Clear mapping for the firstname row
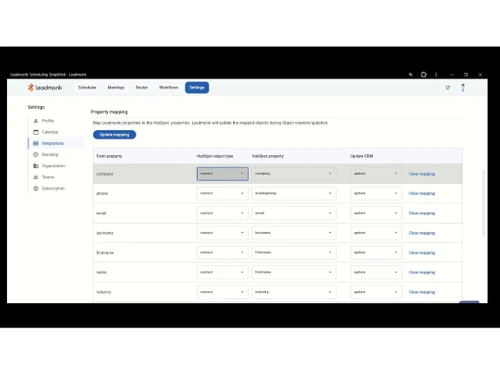Image resolution: width=500 pixels, height=375 pixels. click(422, 253)
